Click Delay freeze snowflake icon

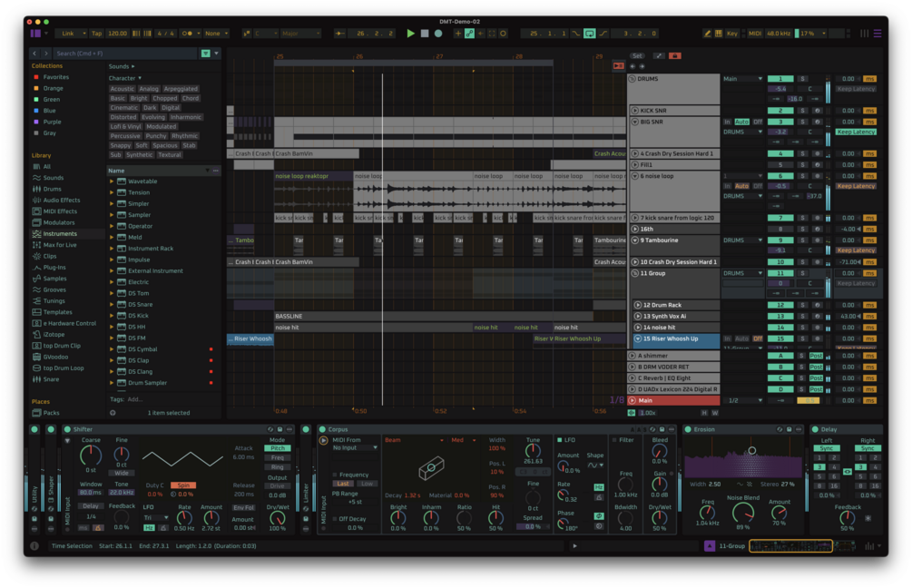pos(868,518)
